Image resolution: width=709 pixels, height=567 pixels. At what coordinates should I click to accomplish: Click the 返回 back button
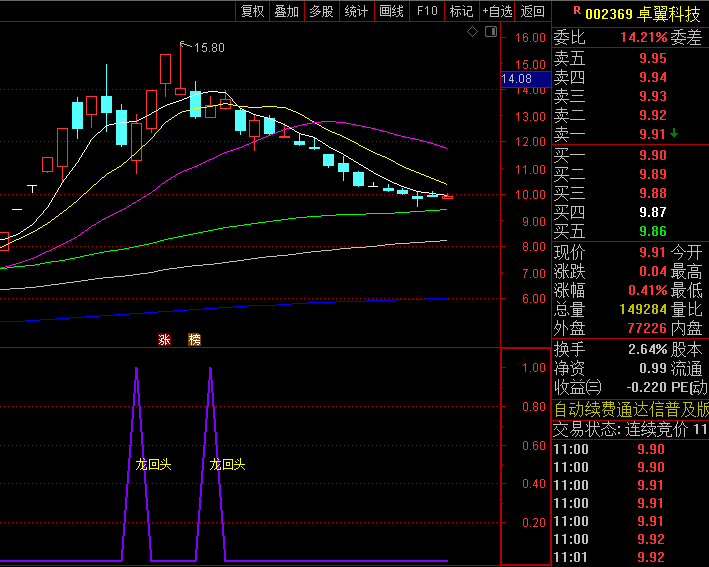pos(533,11)
